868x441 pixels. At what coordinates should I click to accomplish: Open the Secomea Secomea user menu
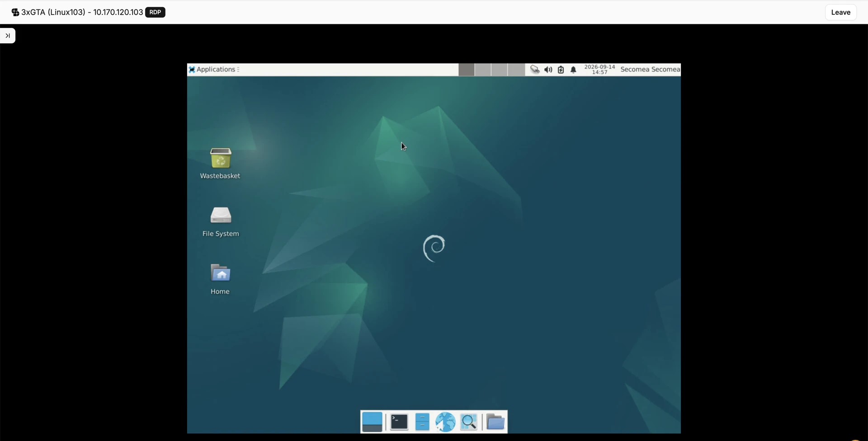(x=650, y=70)
